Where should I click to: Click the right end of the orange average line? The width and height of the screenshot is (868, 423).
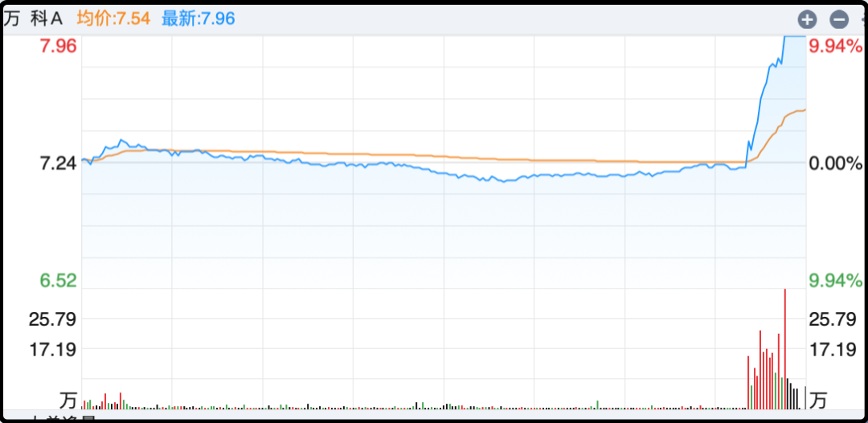pyautogui.click(x=803, y=109)
